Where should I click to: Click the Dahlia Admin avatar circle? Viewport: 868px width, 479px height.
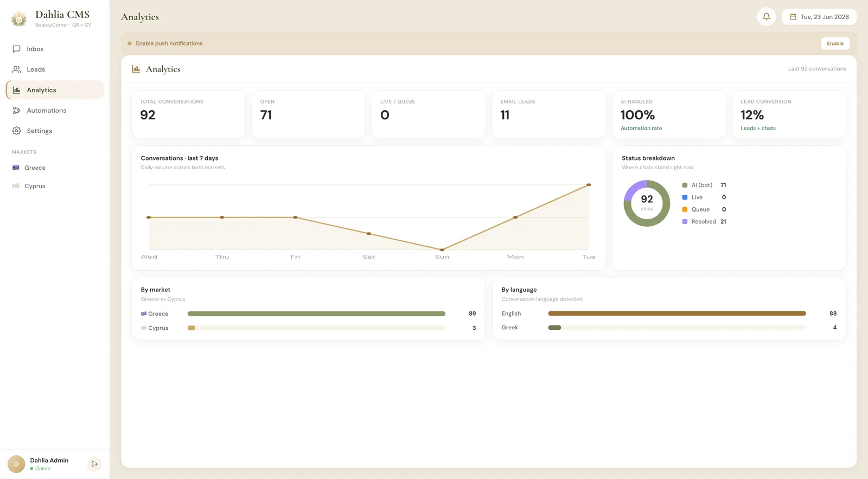(x=16, y=464)
